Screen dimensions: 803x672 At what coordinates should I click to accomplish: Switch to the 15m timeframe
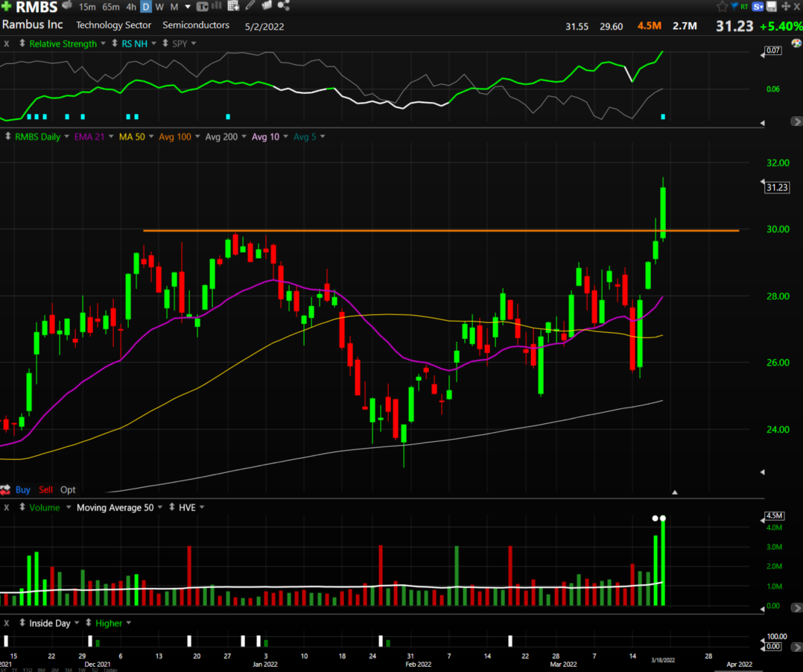(x=87, y=7)
